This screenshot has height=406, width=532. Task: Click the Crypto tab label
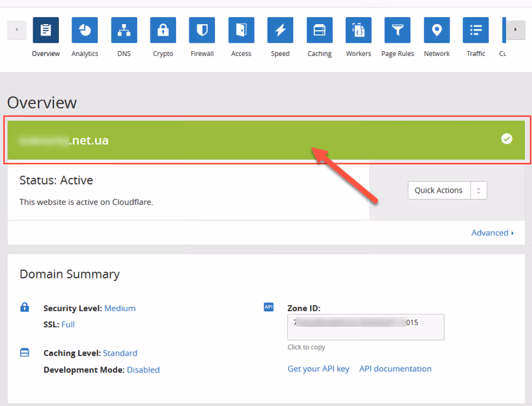[163, 54]
